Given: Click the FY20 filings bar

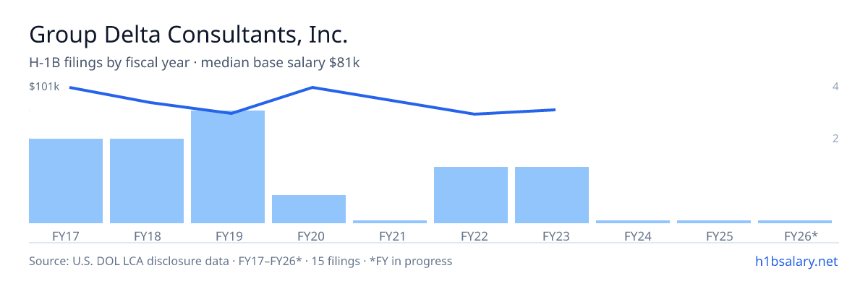Looking at the screenshot, I should 309,209.
